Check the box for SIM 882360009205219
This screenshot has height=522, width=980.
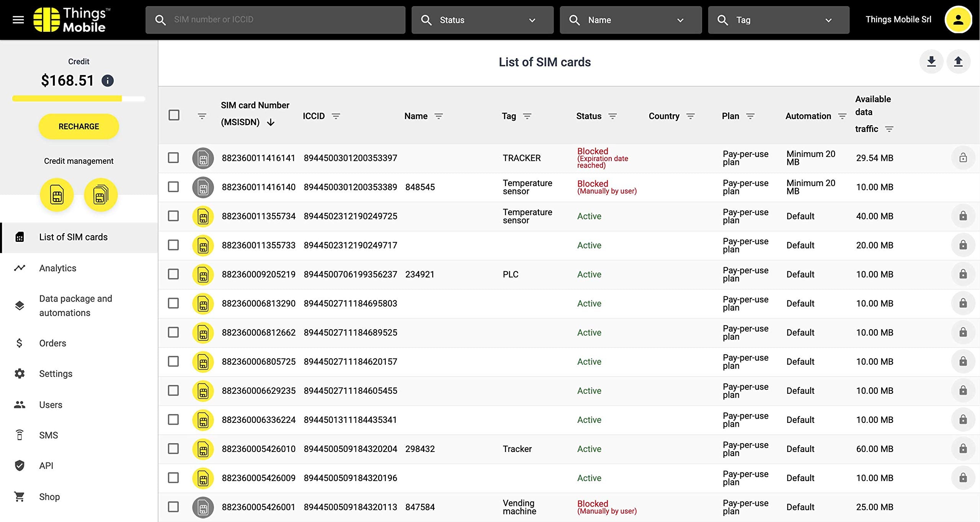173,274
